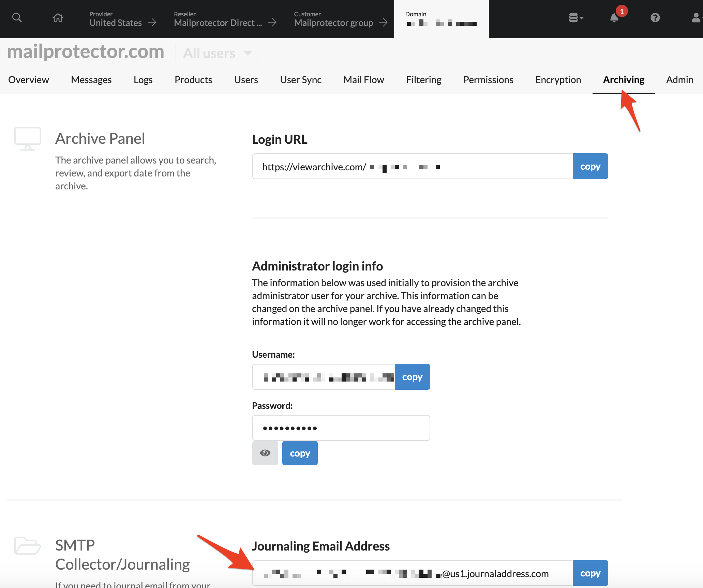Copy the Journaling Email Address
This screenshot has height=588, width=703.
pyautogui.click(x=590, y=573)
